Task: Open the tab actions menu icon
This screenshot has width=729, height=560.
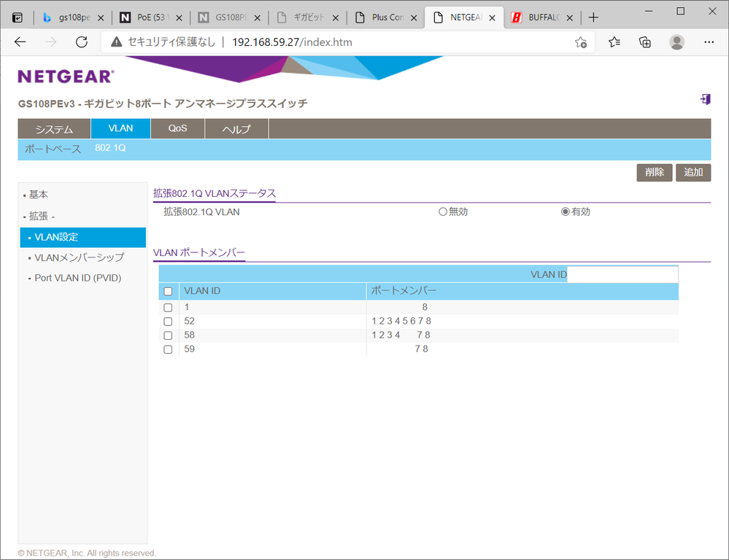Action: tap(18, 17)
